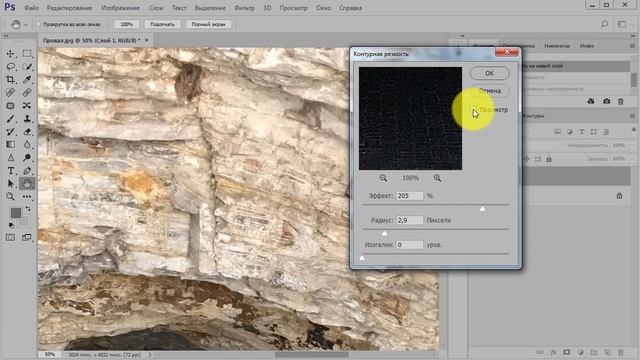
Task: Toggle the Просмотр preview checkbox
Action: coord(474,110)
